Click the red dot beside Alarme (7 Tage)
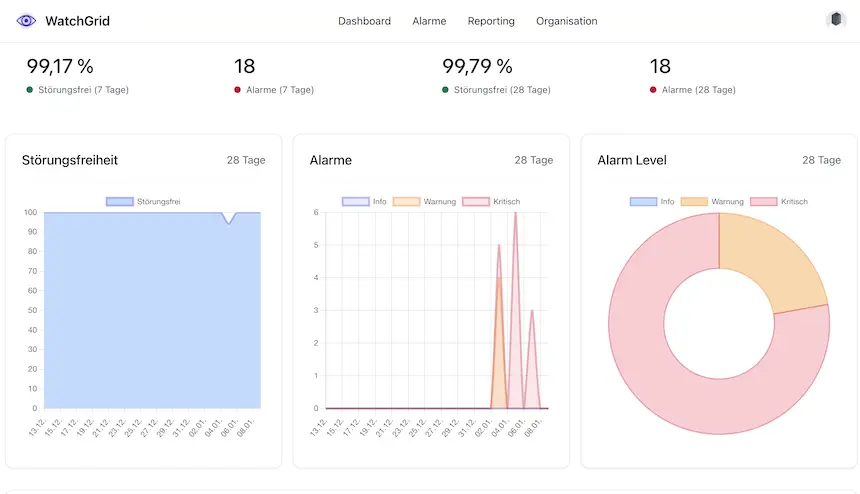The height and width of the screenshot is (494, 860). (237, 90)
